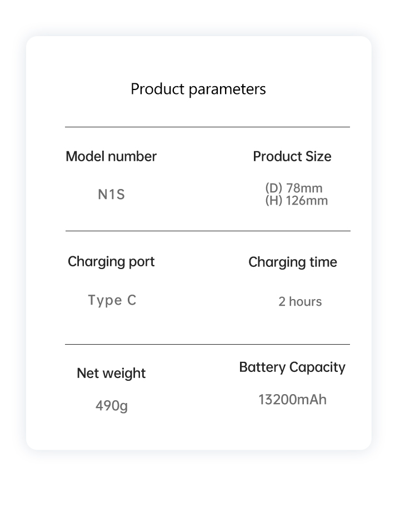Click the word parameters in the title
This screenshot has width=400, height=532.
pyautogui.click(x=227, y=90)
